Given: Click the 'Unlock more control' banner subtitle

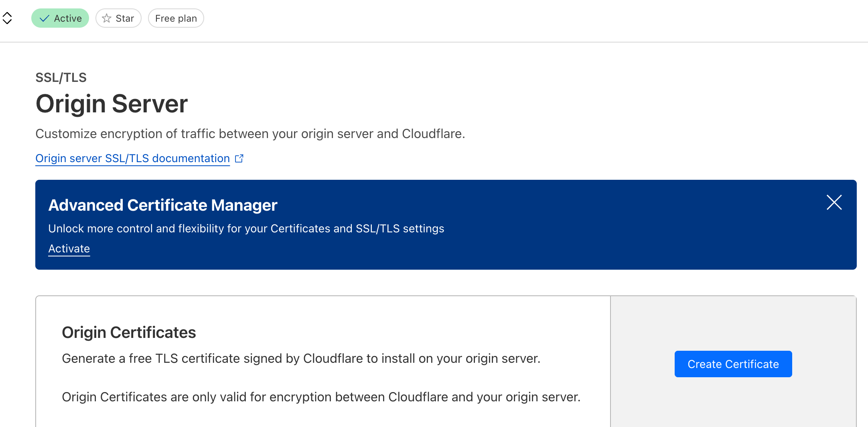Looking at the screenshot, I should point(246,229).
